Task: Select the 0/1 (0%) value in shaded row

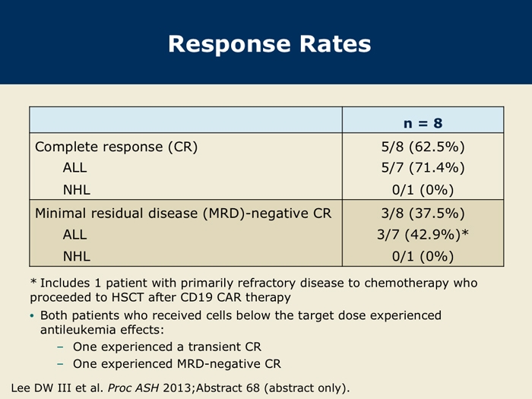Action: coord(423,256)
